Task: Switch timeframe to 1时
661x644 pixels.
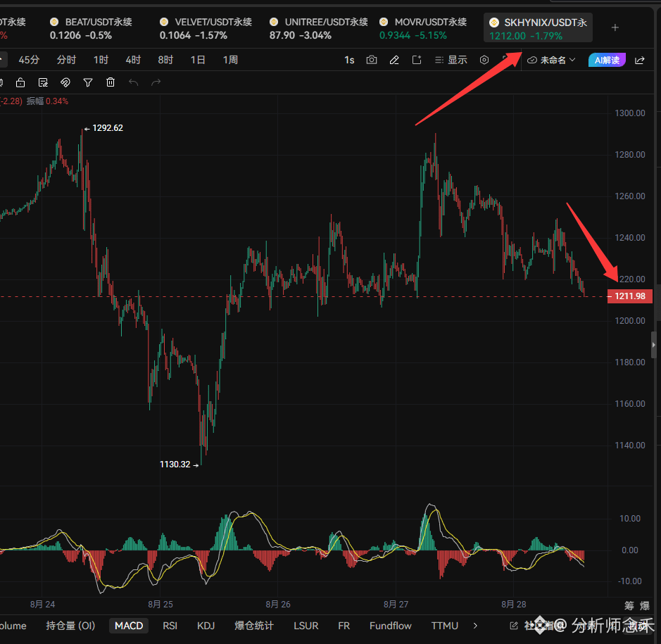Action: point(101,60)
